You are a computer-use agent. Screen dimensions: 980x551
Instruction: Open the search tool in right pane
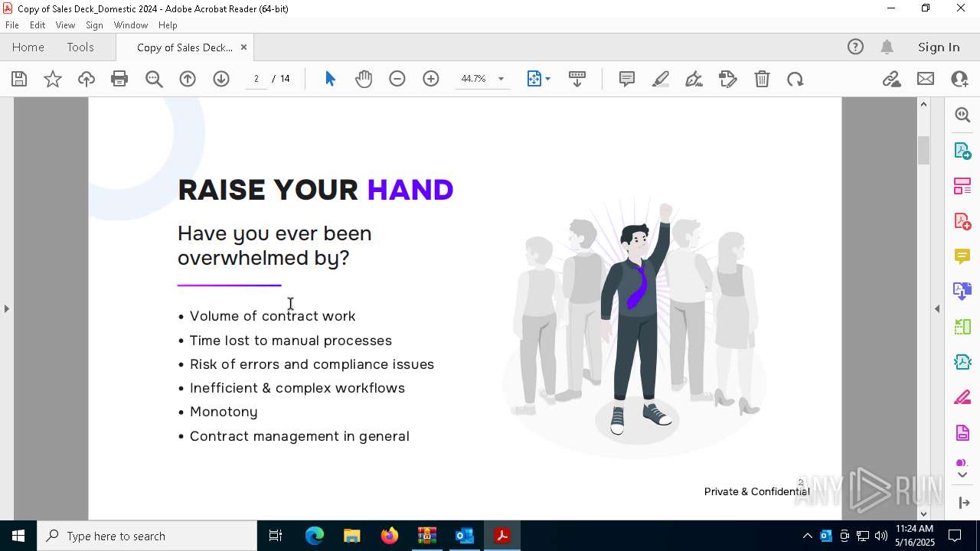pyautogui.click(x=962, y=115)
